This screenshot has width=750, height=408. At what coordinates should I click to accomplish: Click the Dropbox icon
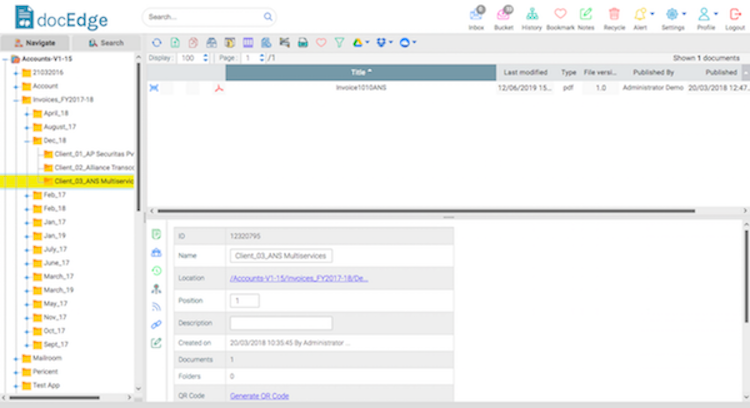coord(381,43)
